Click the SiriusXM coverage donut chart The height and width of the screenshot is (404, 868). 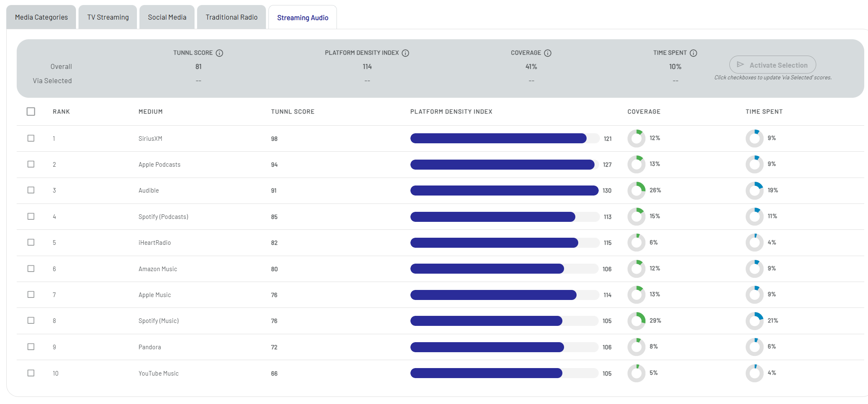click(636, 138)
